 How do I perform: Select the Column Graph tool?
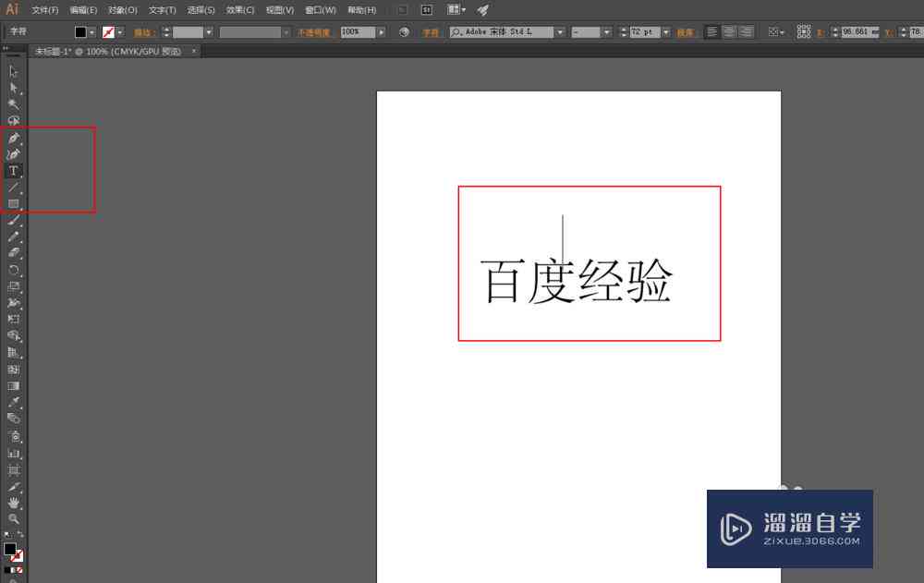(x=13, y=454)
